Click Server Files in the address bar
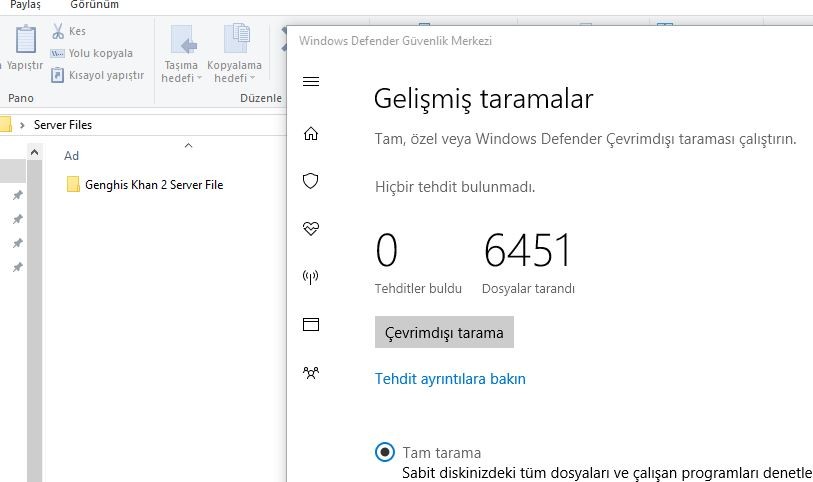 63,125
